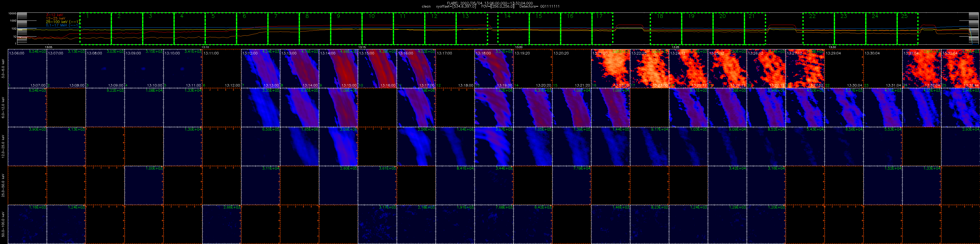Image resolution: width=980 pixels, height=244 pixels.
Task: Click the 13:05 time axis tick label
Action: [x=48, y=47]
